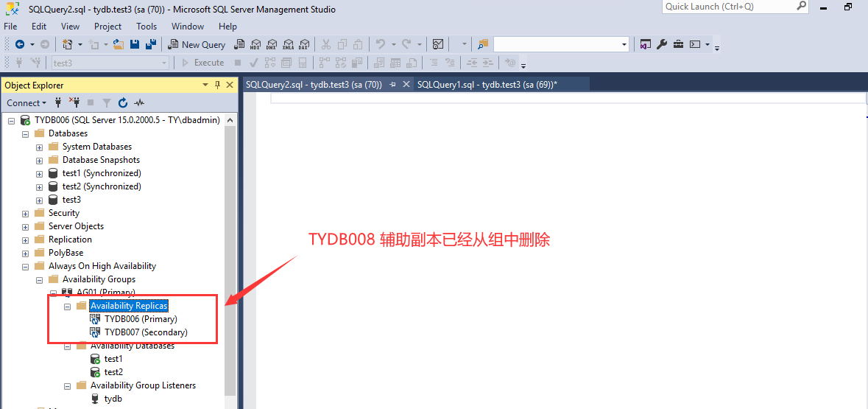Screen dimensions: 868x409
Task: Select the tydb listener item
Action: [x=113, y=399]
